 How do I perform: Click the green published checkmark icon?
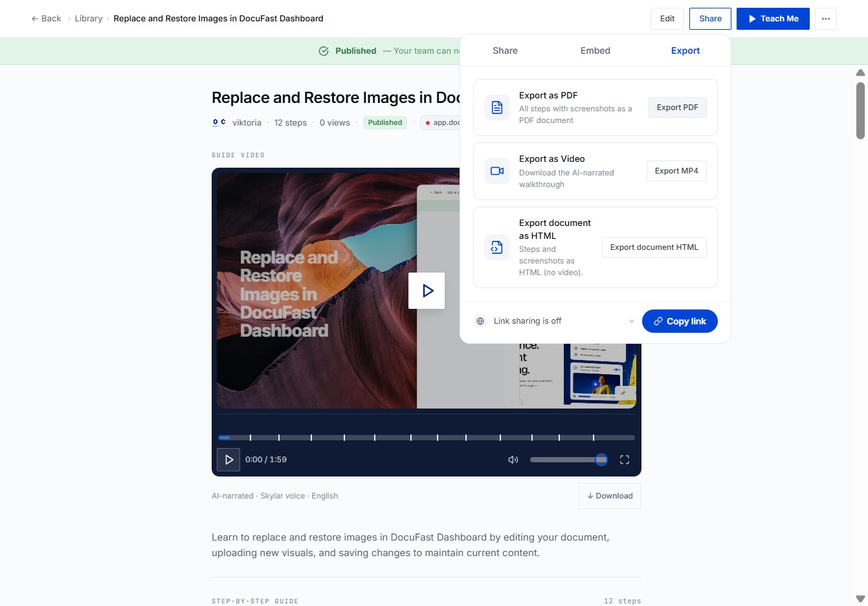324,51
